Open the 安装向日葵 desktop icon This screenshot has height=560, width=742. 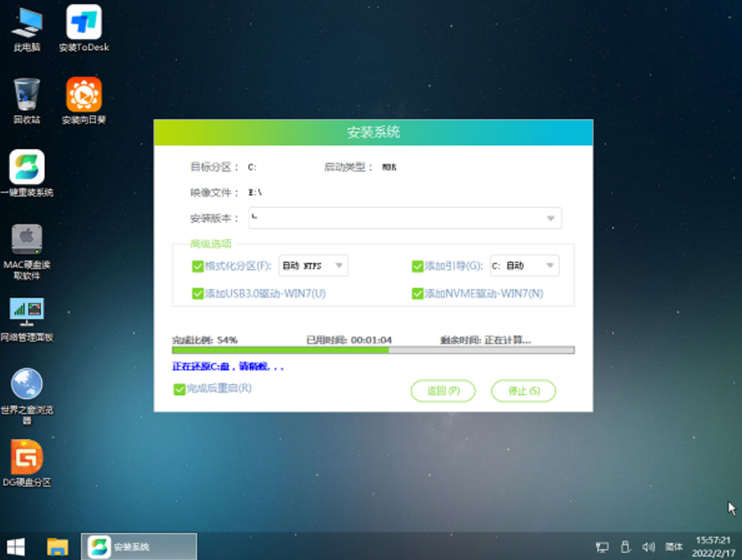83,102
